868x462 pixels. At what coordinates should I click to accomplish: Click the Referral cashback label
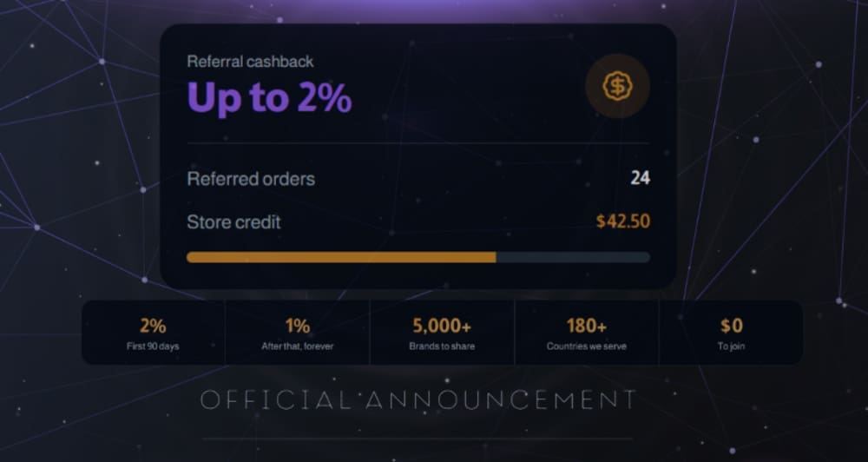point(250,62)
